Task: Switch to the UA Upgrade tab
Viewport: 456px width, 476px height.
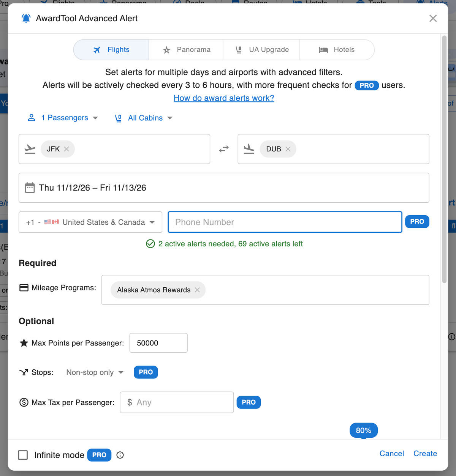Action: (x=261, y=49)
